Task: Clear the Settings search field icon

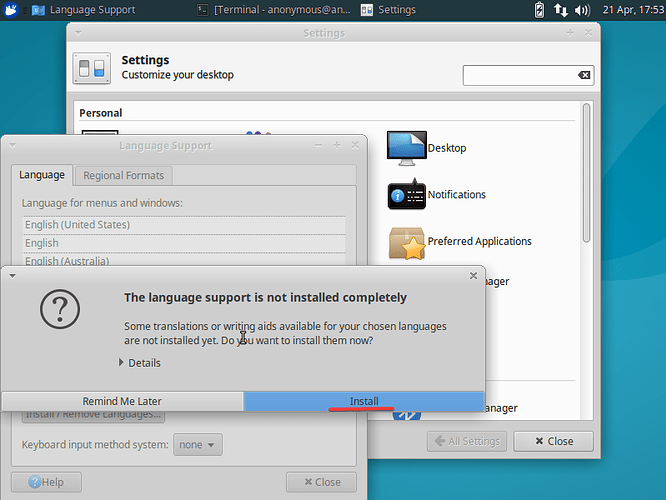Action: (x=584, y=76)
